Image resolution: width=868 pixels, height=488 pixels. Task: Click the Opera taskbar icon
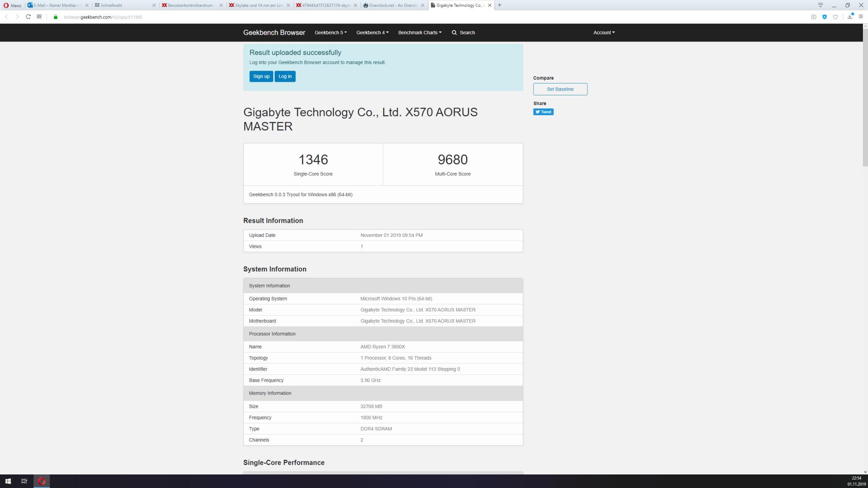(42, 481)
